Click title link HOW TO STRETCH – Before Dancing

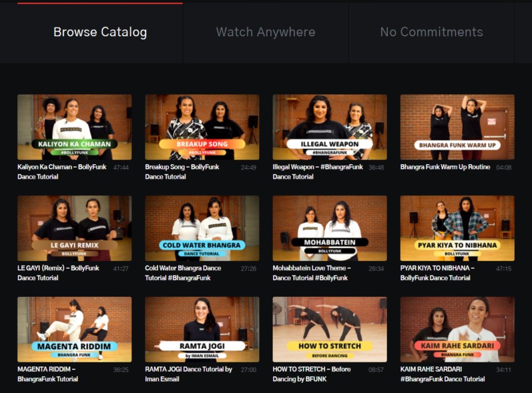coord(312,374)
